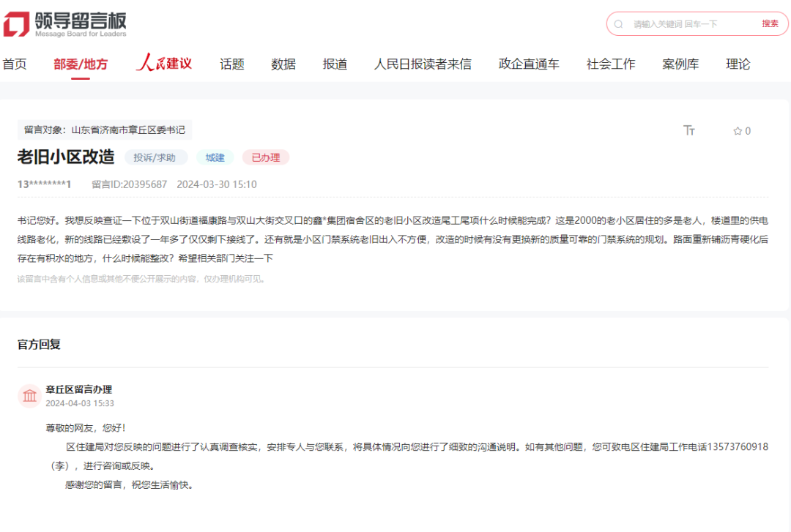791x532 pixels.
Task: Click the 城建 category tag
Action: tap(215, 157)
